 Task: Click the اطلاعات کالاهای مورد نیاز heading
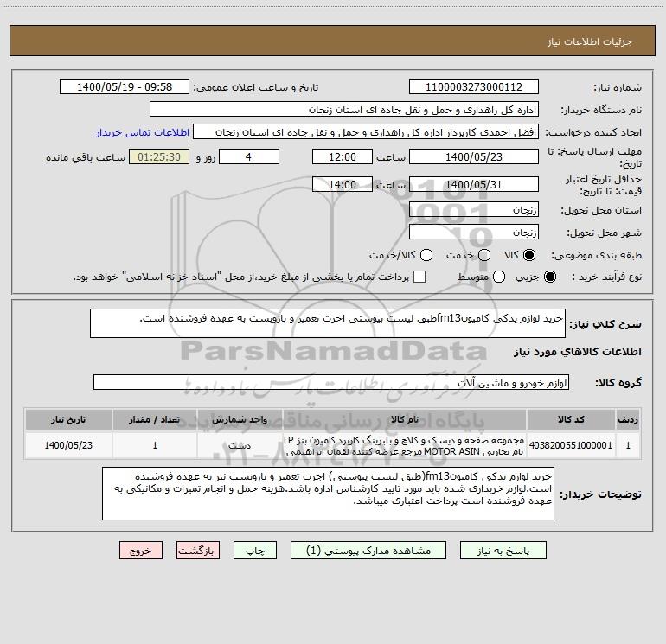578,352
